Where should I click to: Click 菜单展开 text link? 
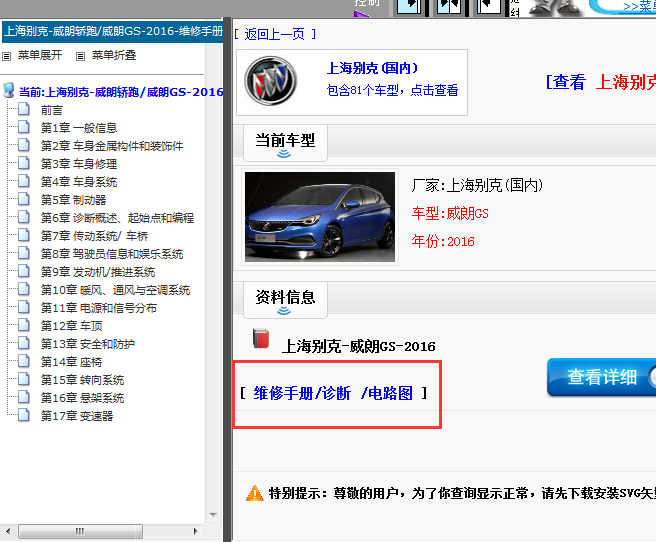tap(40, 55)
